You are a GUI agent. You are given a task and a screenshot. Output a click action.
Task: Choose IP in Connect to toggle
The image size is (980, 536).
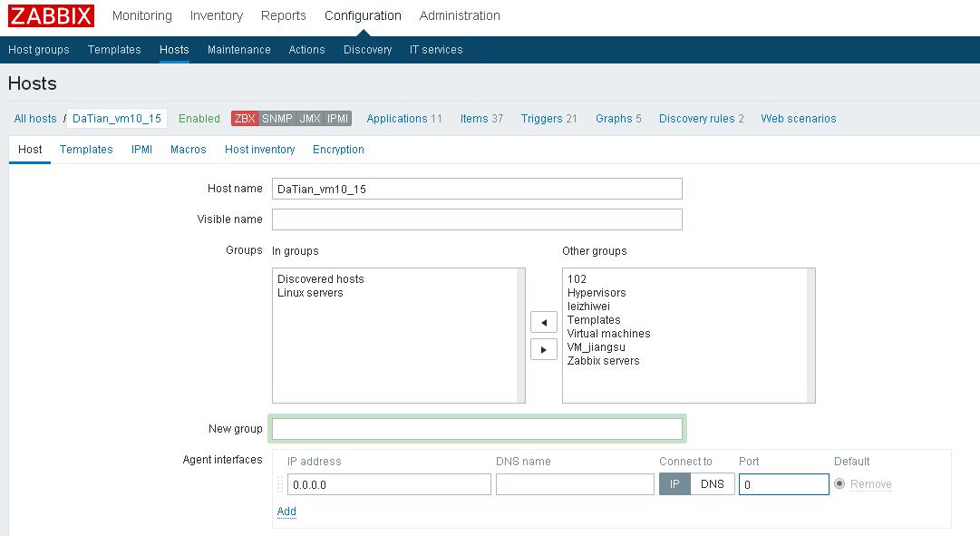click(675, 484)
